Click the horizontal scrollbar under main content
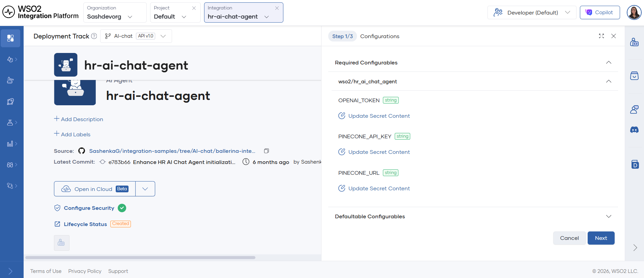 (140, 257)
